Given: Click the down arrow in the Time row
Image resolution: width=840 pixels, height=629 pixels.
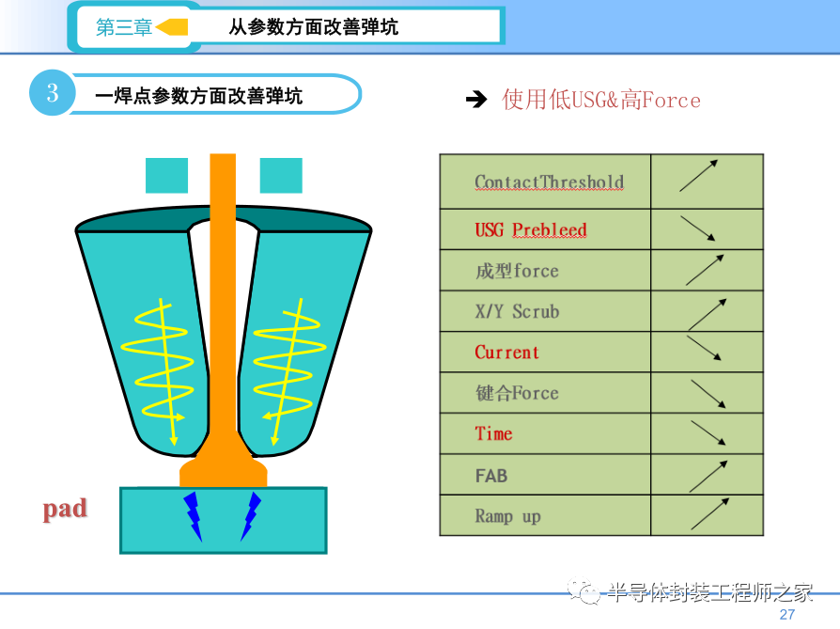Looking at the screenshot, I should [x=708, y=433].
